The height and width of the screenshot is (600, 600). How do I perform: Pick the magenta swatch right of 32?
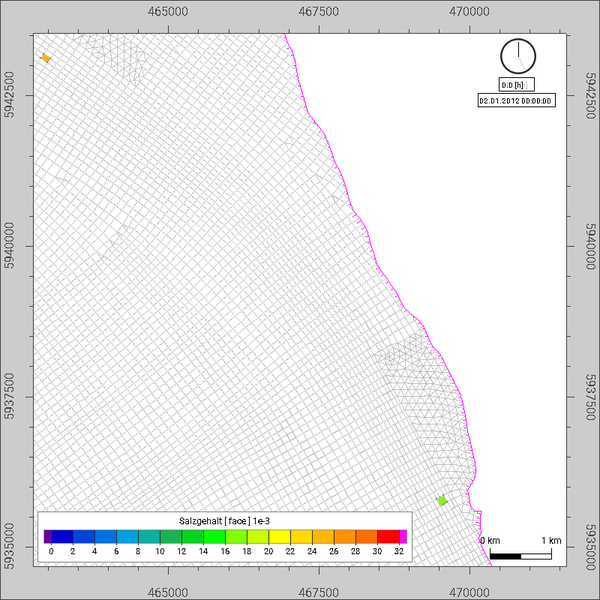pyautogui.click(x=403, y=537)
